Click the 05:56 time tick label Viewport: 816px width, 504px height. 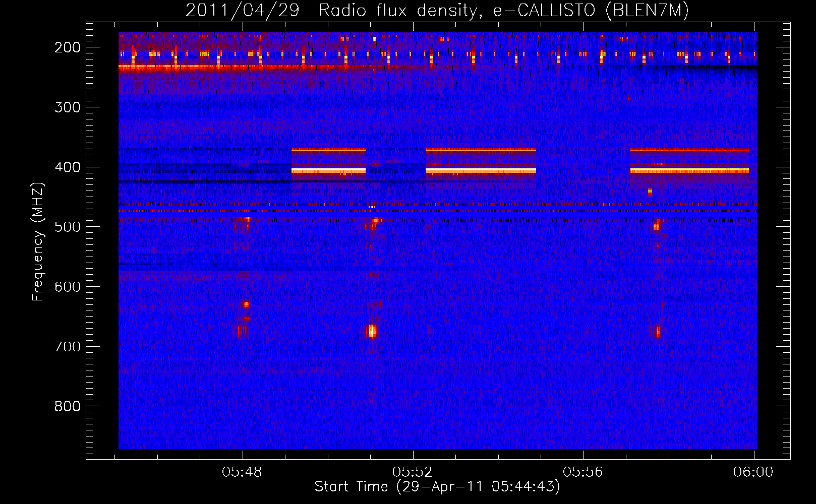point(583,472)
